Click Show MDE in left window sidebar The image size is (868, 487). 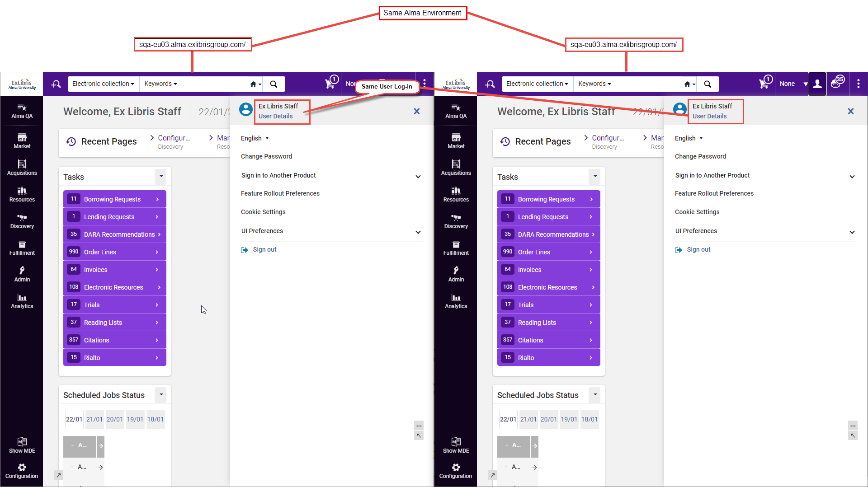tap(22, 445)
